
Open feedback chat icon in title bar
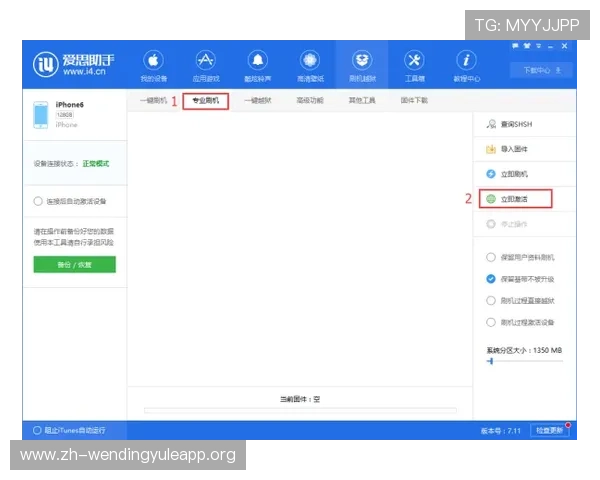[515, 46]
